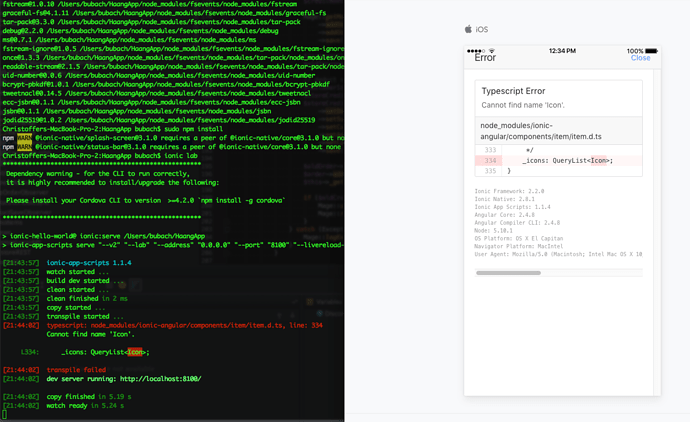The height and width of the screenshot is (422, 690).
Task: Click line number 333 in code snippet
Action: (490, 150)
